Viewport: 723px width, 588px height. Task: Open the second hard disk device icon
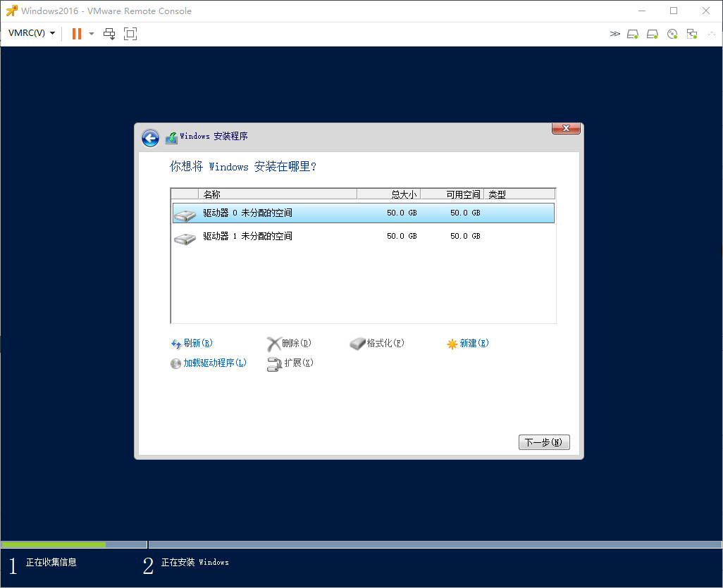(x=653, y=34)
